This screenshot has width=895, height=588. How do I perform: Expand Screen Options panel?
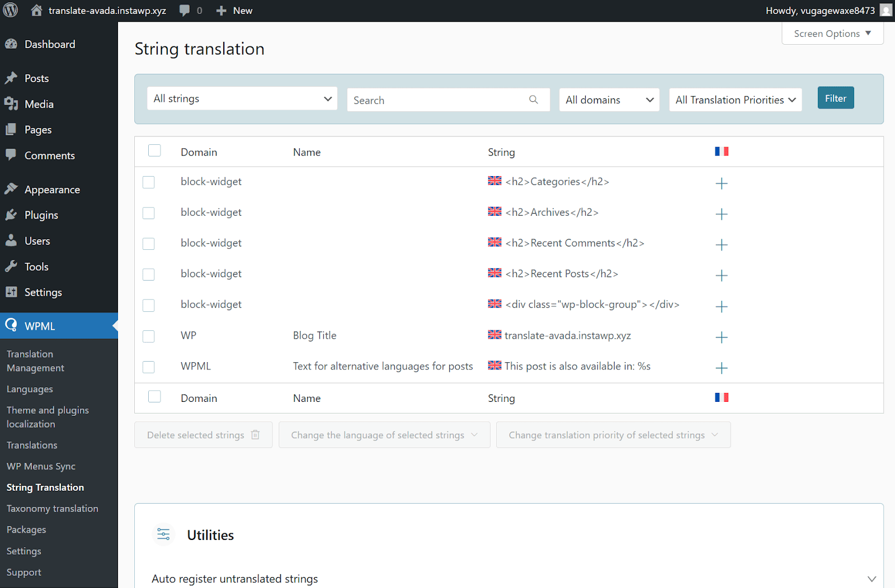pyautogui.click(x=832, y=34)
